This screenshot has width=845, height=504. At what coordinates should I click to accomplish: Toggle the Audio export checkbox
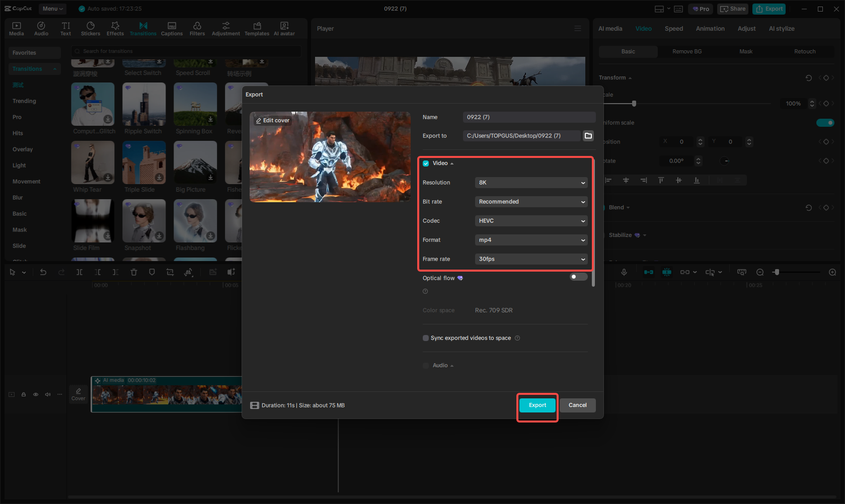pos(426,366)
